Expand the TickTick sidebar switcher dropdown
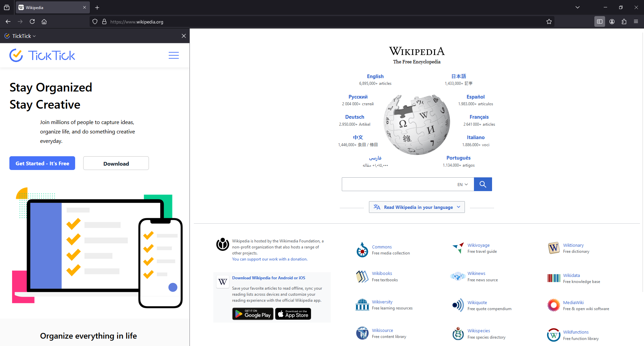 pyautogui.click(x=20, y=36)
